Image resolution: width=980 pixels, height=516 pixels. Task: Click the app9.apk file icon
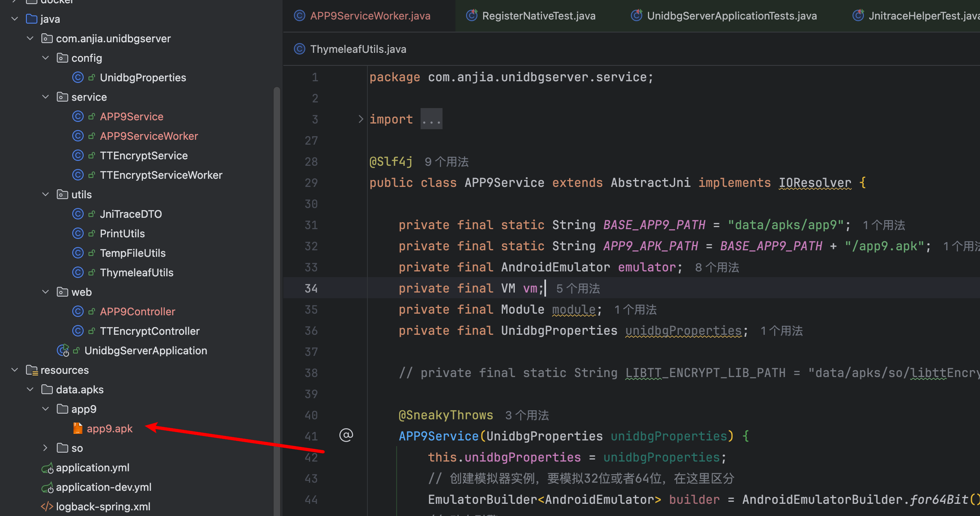click(x=78, y=428)
